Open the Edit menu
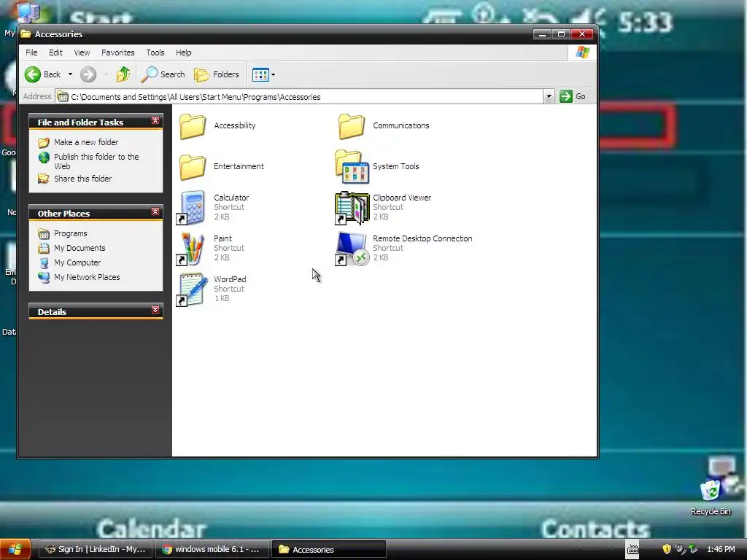 pos(55,52)
